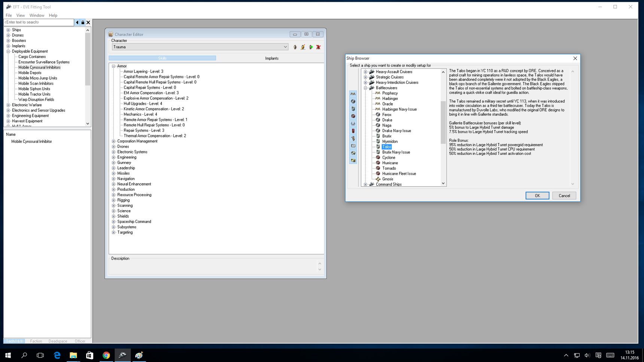
Task: Click the Battlecruisers group ship icon
Action: [371, 88]
